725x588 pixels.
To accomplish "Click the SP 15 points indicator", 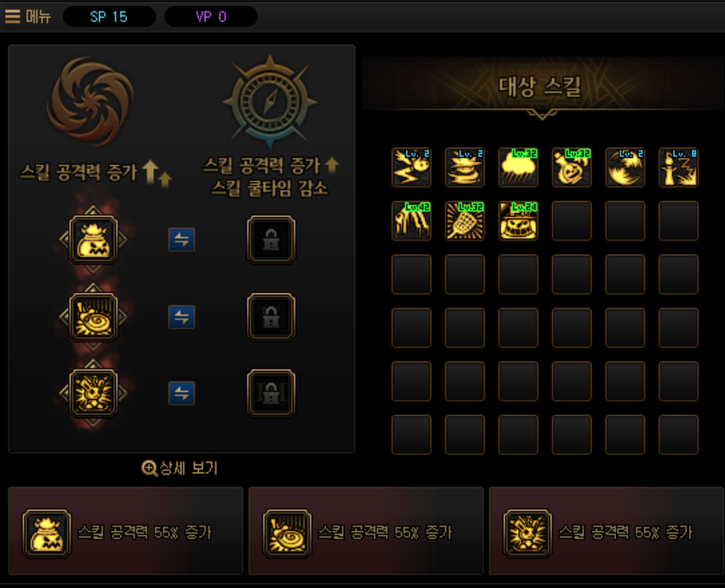I will 110,17.
